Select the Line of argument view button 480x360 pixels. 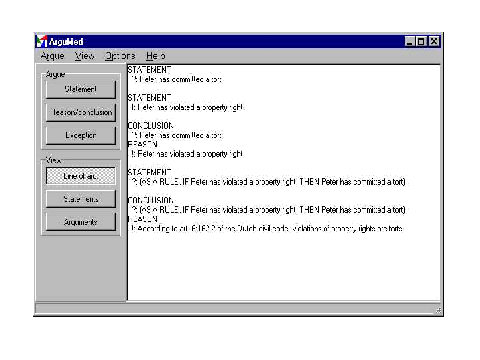(81, 176)
